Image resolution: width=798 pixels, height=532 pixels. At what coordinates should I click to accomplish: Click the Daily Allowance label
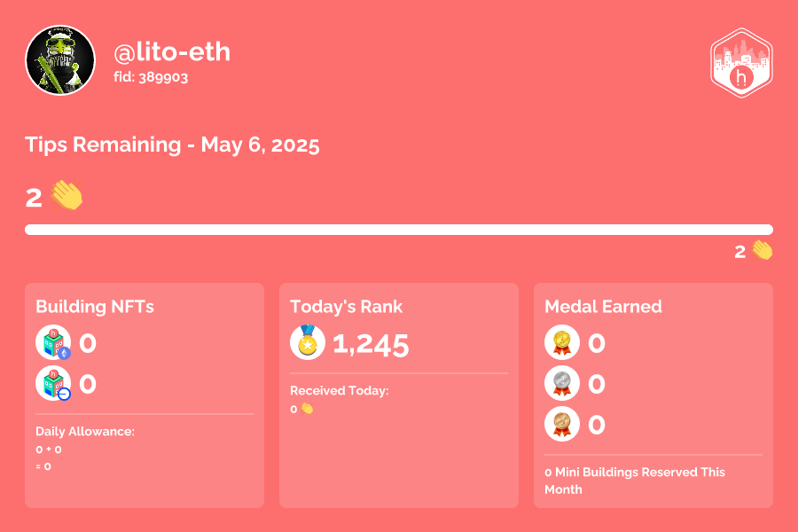pyautogui.click(x=85, y=432)
